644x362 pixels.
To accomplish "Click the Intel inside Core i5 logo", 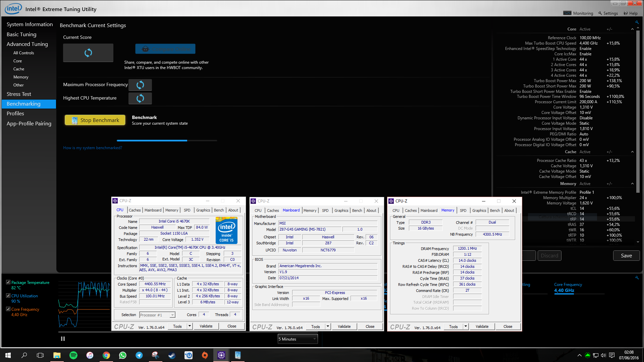I will coord(226,230).
